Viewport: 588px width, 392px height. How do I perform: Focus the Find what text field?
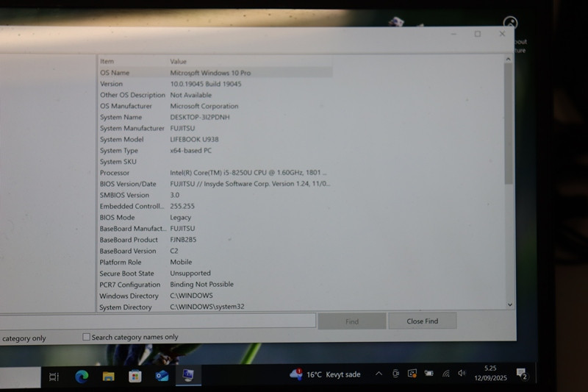coord(157,321)
